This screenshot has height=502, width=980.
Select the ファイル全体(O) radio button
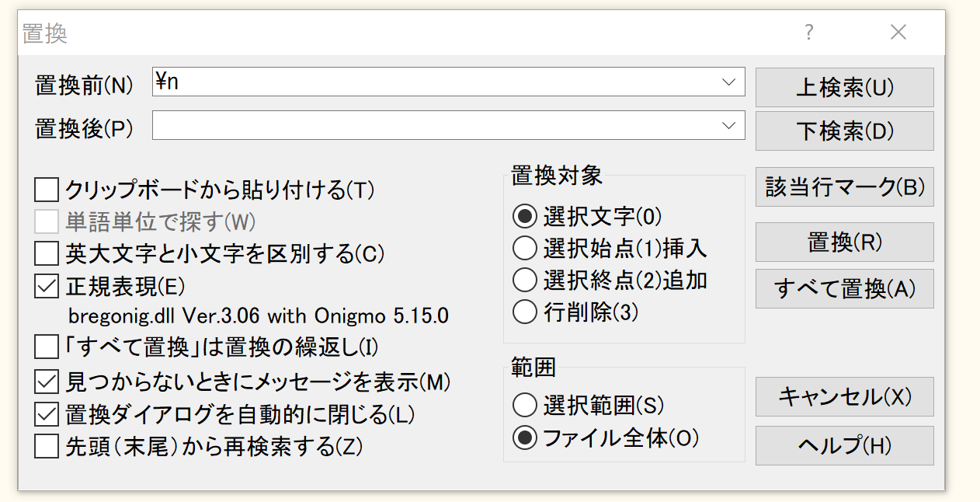pyautogui.click(x=526, y=438)
